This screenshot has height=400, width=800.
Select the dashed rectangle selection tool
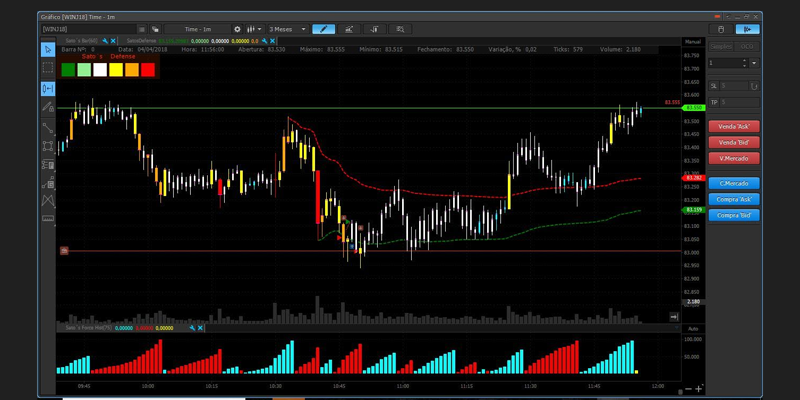(x=48, y=67)
